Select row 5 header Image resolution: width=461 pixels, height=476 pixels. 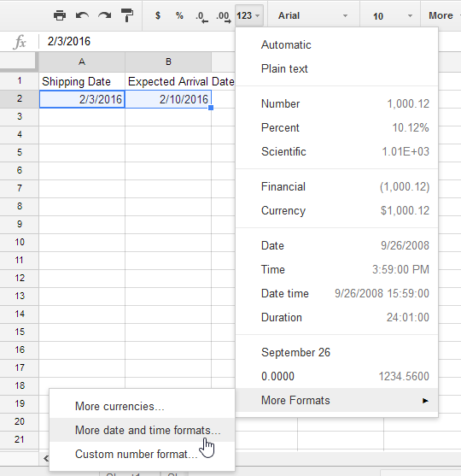click(20, 153)
